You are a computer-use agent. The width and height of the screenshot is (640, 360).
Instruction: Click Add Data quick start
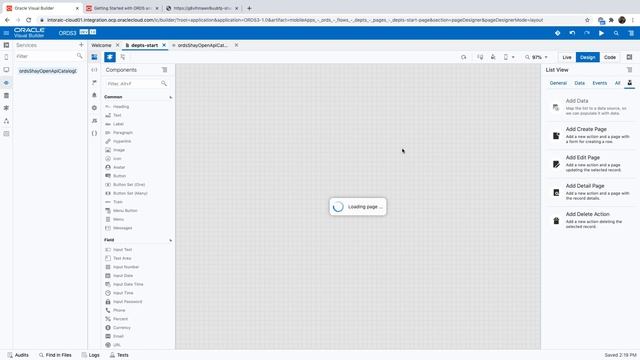click(590, 106)
